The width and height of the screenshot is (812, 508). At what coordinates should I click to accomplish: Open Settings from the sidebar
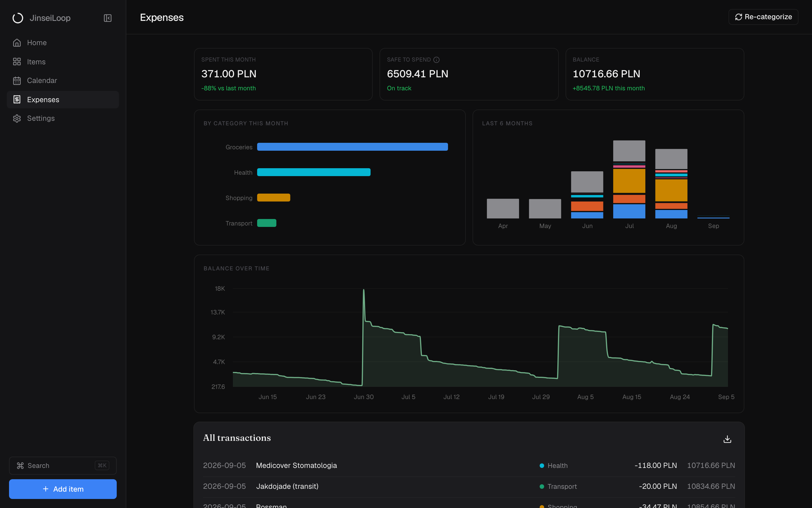click(x=63, y=118)
